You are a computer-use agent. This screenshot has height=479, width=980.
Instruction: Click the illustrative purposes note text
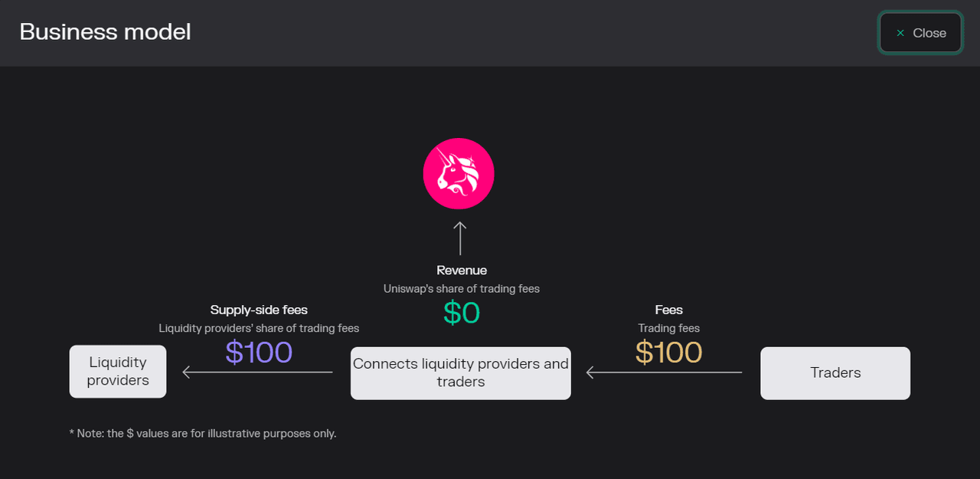(203, 433)
